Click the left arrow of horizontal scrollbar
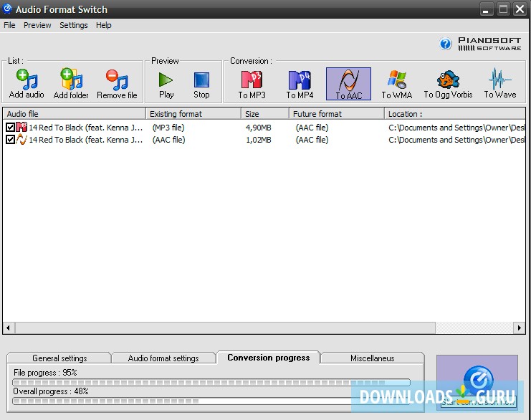531x420 pixels. [x=9, y=328]
